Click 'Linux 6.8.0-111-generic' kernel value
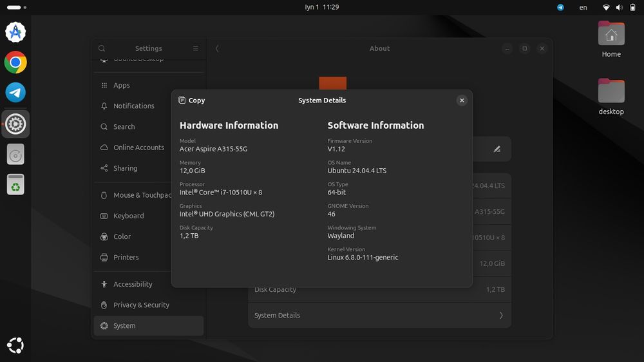 pyautogui.click(x=363, y=257)
